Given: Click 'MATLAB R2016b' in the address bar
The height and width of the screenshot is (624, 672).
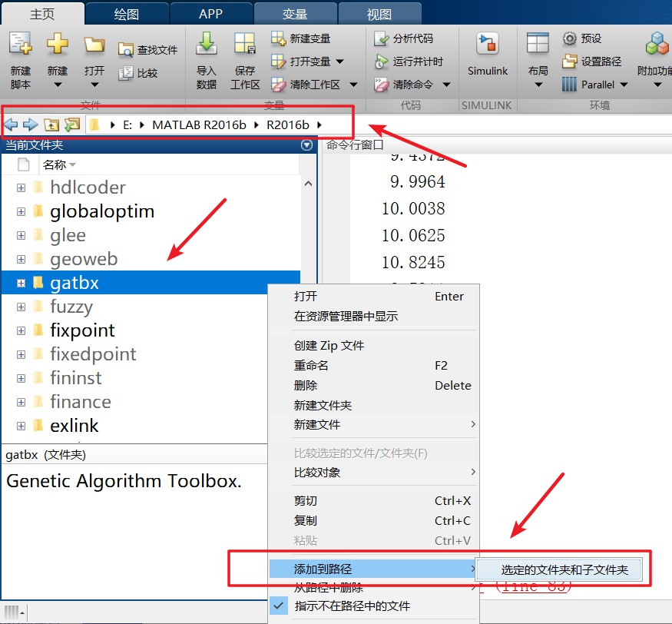Looking at the screenshot, I should [199, 124].
